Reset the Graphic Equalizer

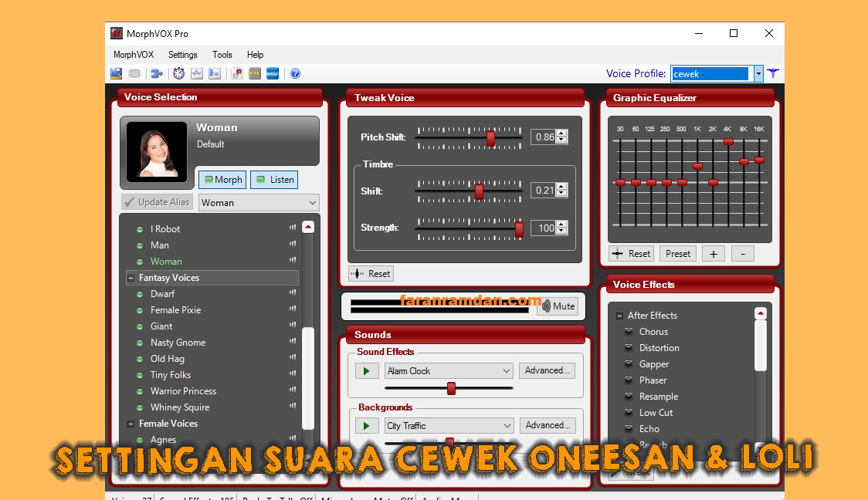(632, 254)
